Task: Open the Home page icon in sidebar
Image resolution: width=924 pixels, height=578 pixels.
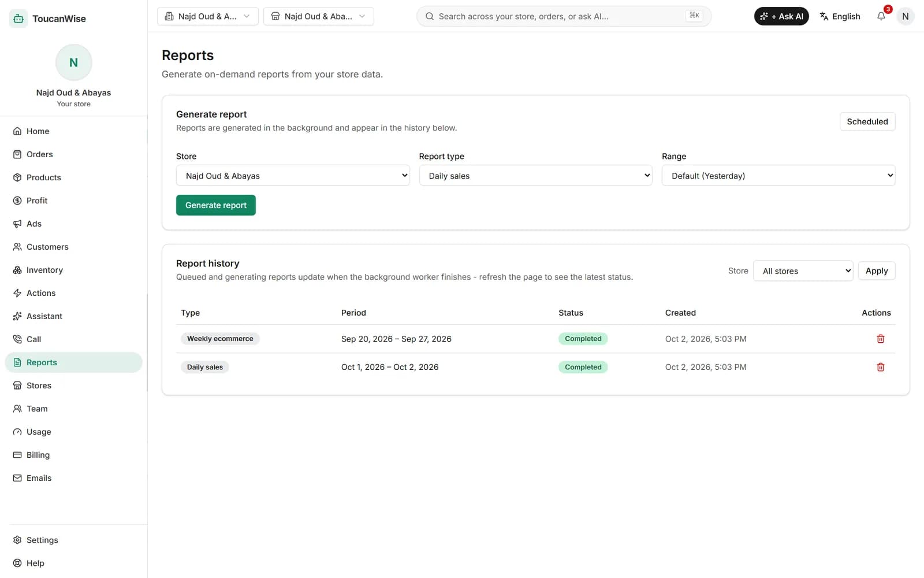Action: click(x=17, y=131)
